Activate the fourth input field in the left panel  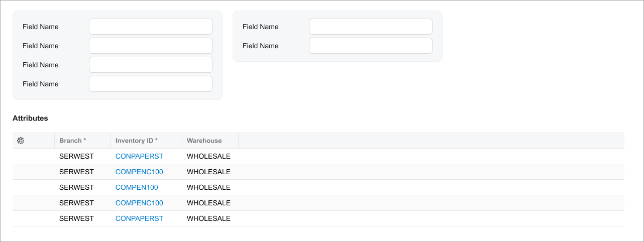point(151,84)
